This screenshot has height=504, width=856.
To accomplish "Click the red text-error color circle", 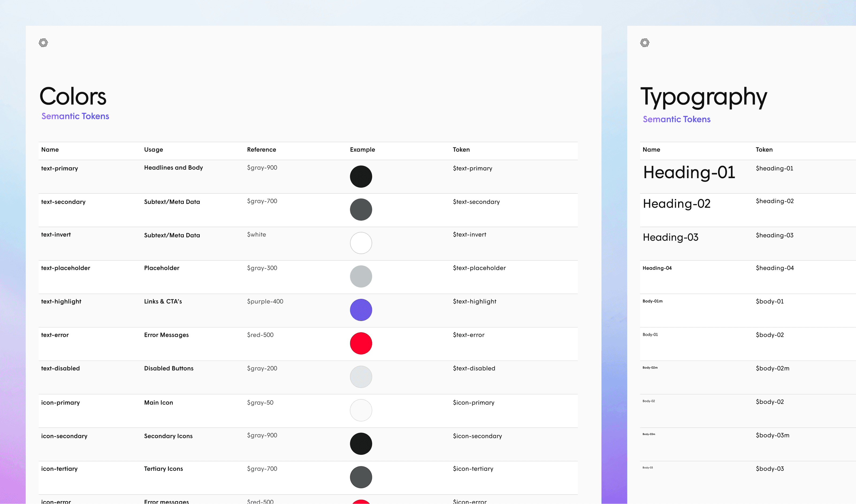I will [x=361, y=343].
